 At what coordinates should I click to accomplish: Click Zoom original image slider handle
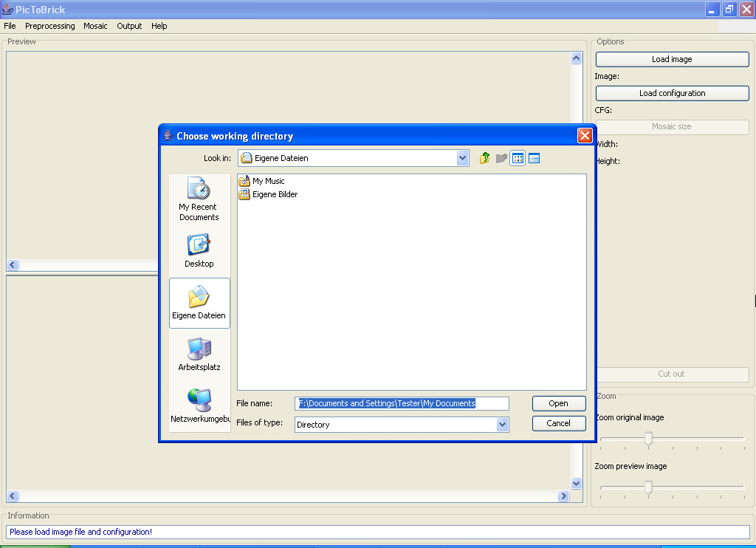coord(648,439)
